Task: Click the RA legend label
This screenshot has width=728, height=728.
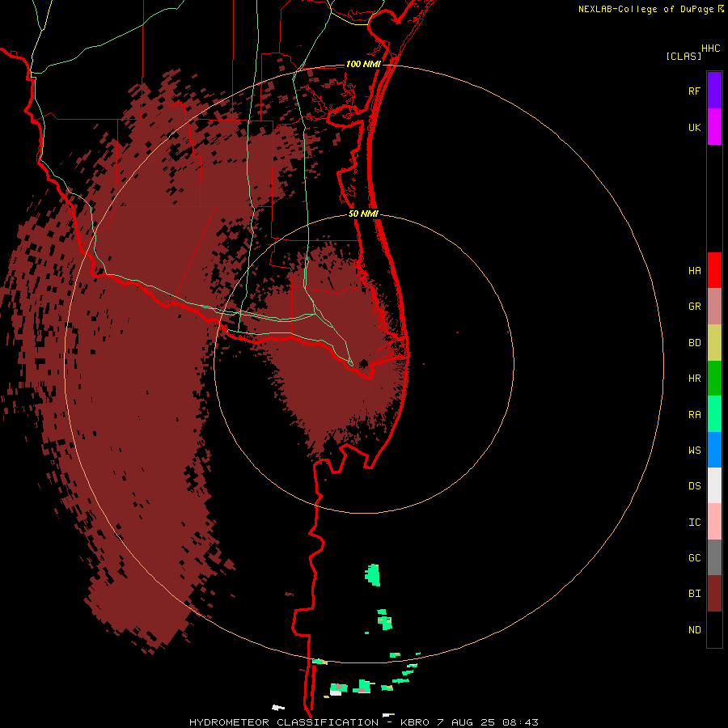Action: pos(694,415)
